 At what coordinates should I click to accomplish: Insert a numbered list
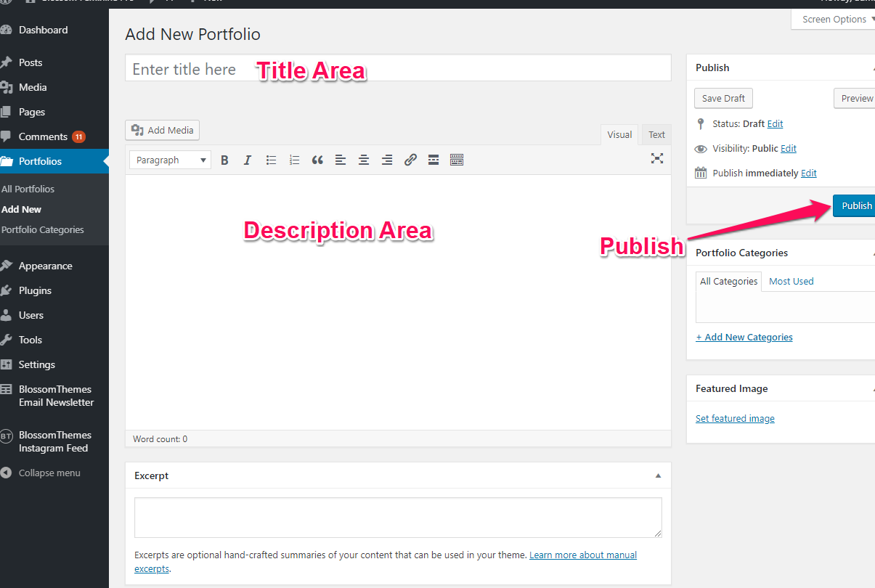point(294,160)
